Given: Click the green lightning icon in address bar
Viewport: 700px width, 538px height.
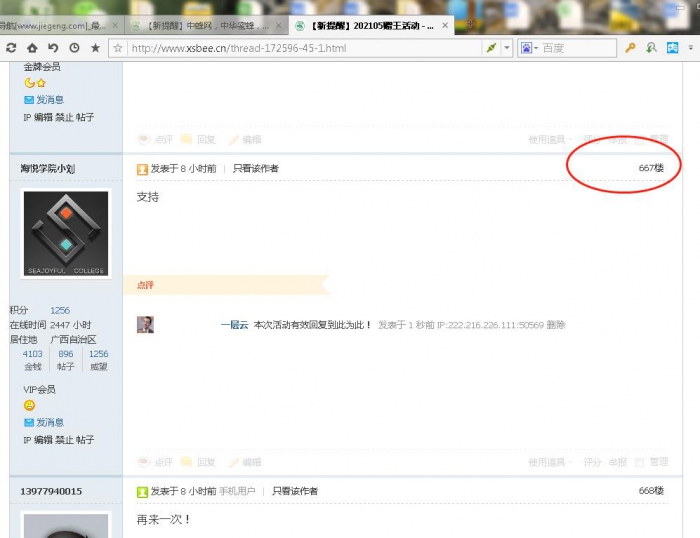Looking at the screenshot, I should click(x=490, y=47).
